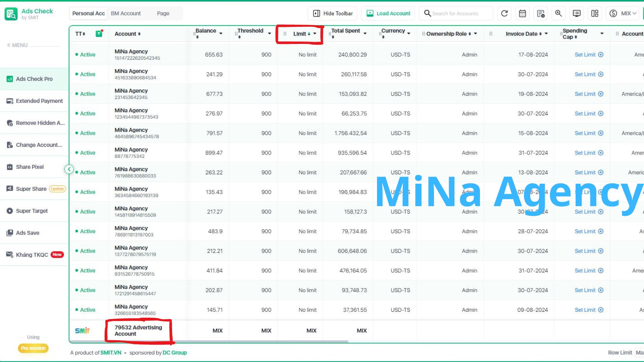Viewport: 644px width, 362px height.
Task: Select account ID 15147222620542345
Action: point(137,58)
